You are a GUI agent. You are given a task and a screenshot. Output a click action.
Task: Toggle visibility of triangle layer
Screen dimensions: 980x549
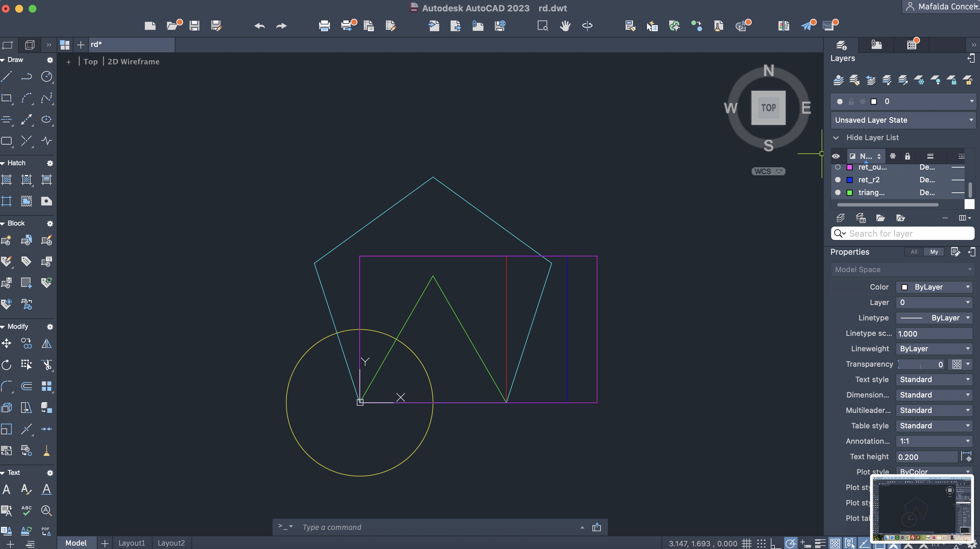coord(838,193)
